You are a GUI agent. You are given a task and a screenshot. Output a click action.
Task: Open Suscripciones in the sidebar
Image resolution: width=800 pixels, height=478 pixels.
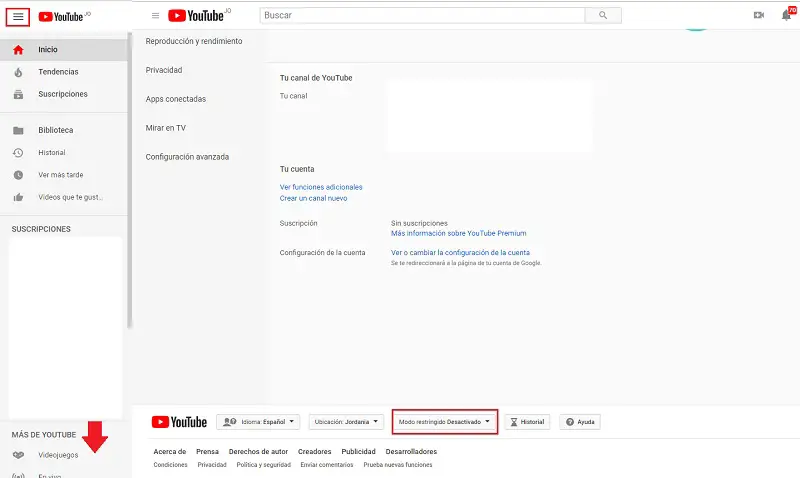click(63, 94)
